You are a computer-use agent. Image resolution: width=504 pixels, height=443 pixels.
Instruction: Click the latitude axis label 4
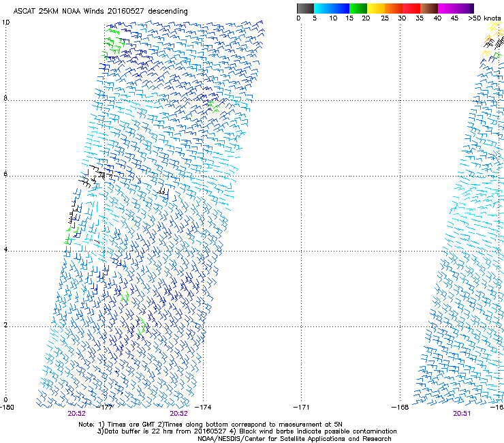coord(5,249)
